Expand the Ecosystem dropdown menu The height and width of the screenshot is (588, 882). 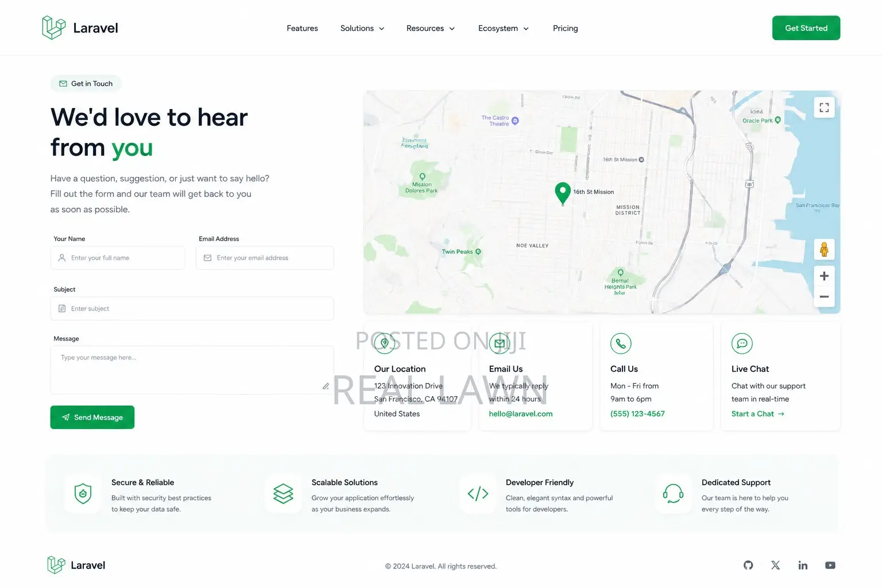pyautogui.click(x=504, y=28)
